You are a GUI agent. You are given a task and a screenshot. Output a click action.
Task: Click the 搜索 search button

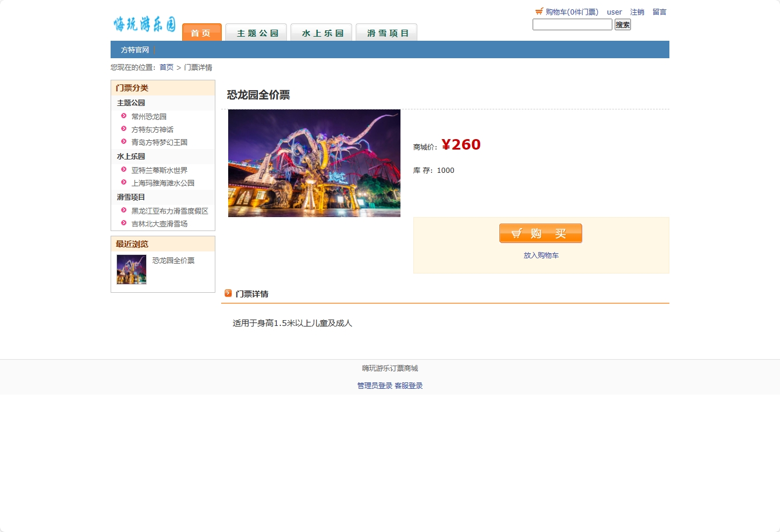click(x=622, y=24)
